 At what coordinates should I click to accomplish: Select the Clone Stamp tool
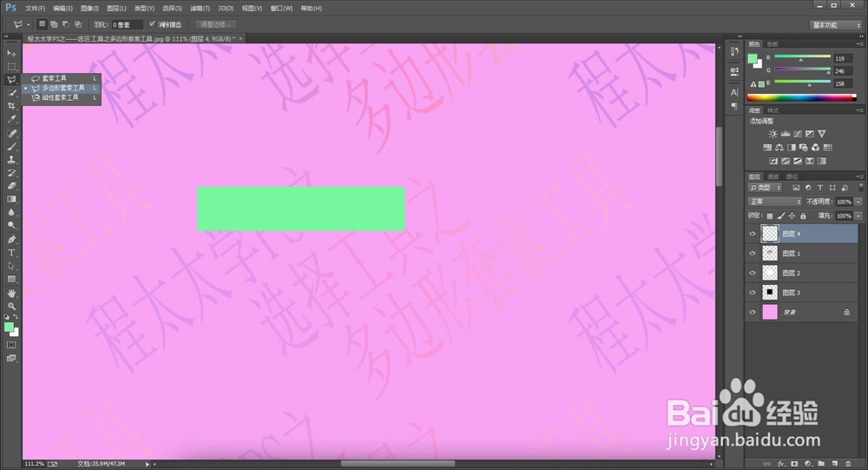click(x=11, y=160)
